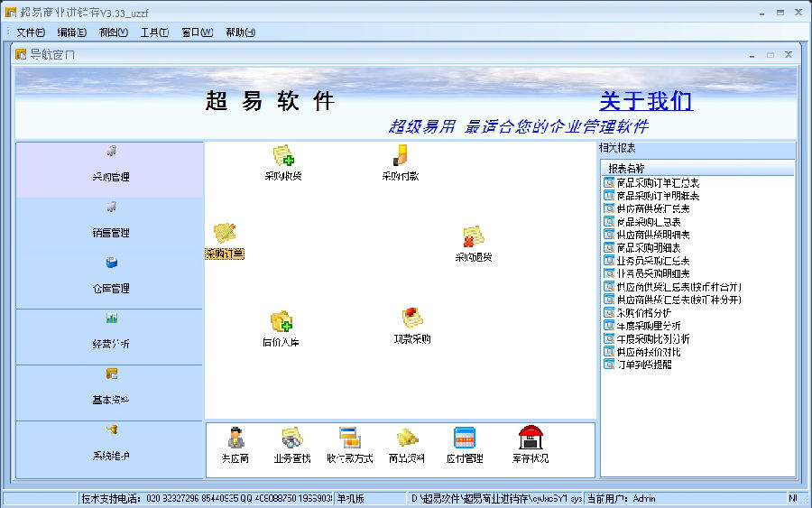This screenshot has height=508, width=812.
Task: Open the 文件(F) menu
Action: pyautogui.click(x=31, y=32)
